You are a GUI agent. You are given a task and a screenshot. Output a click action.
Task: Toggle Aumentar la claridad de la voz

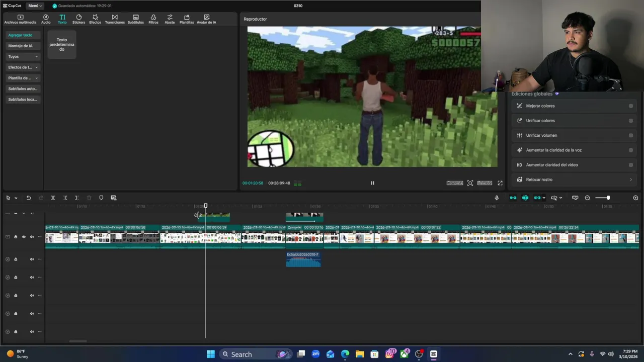631,150
